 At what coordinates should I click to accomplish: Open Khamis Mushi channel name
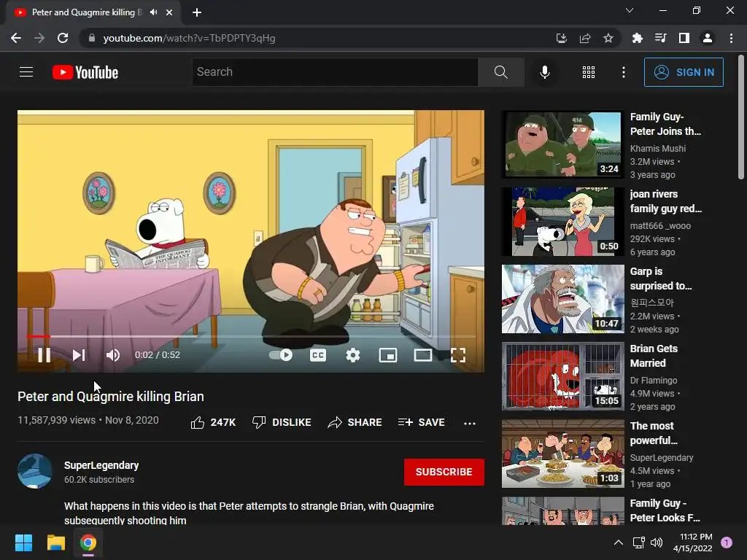click(658, 148)
